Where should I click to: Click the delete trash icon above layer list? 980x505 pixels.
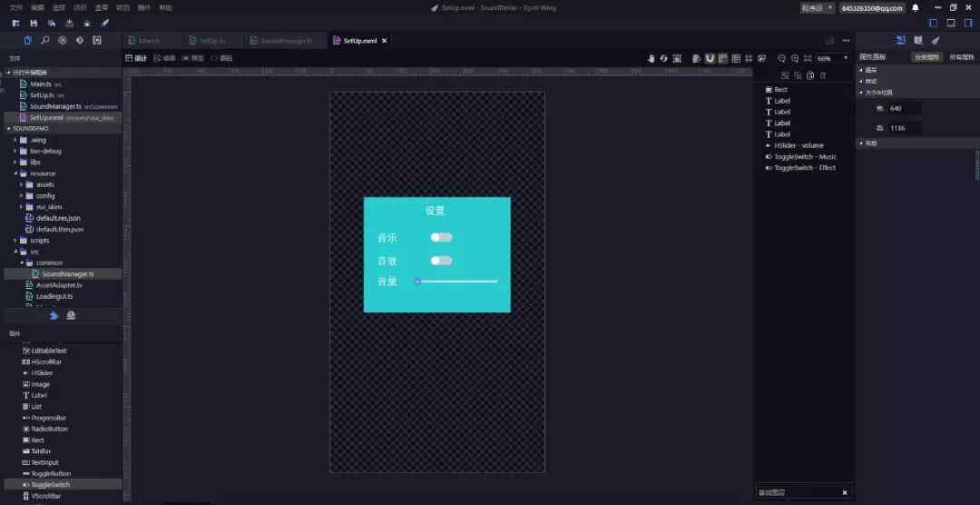click(x=823, y=75)
